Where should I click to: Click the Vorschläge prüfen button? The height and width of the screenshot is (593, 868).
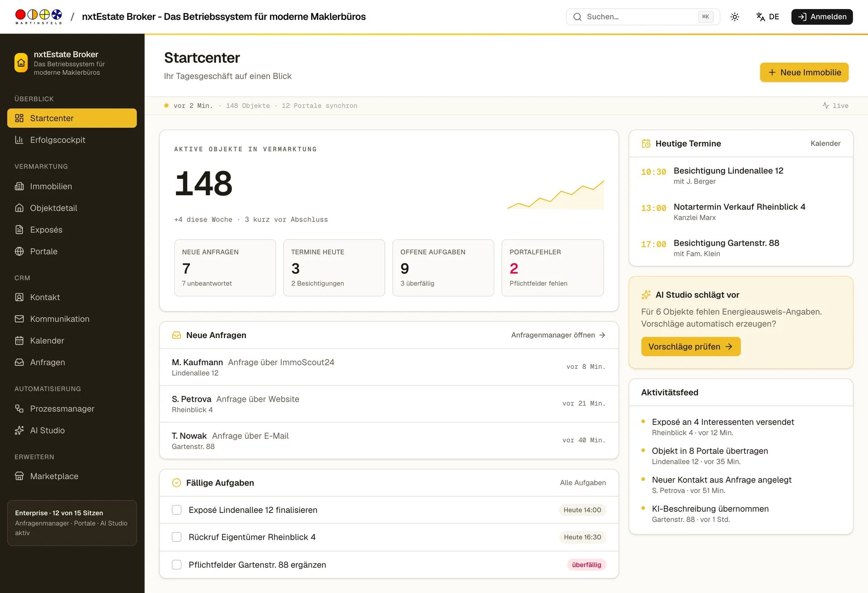691,347
